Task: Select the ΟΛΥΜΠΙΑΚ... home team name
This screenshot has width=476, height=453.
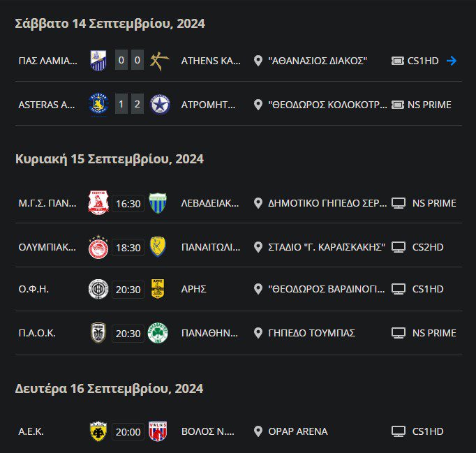Action: (x=47, y=247)
